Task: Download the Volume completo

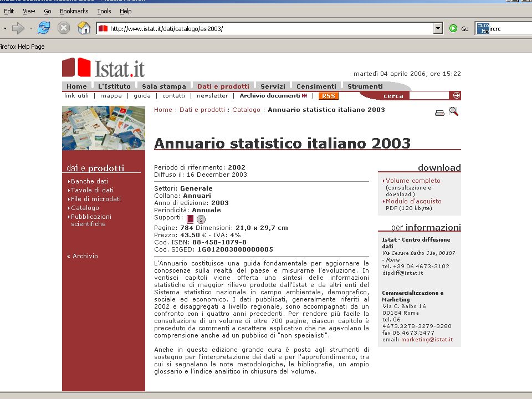Action: pyautogui.click(x=413, y=181)
